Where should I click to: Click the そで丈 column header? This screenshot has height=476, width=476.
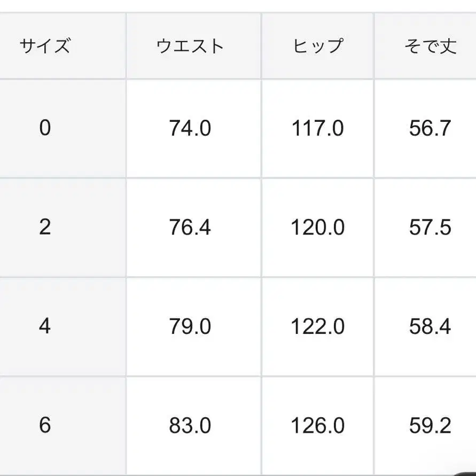[x=430, y=46]
